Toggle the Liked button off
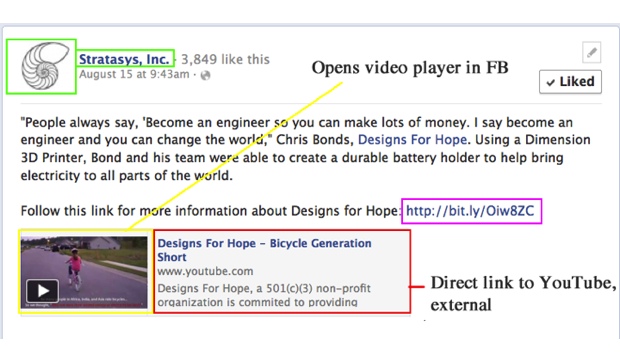The image size is (620, 362). [x=570, y=82]
